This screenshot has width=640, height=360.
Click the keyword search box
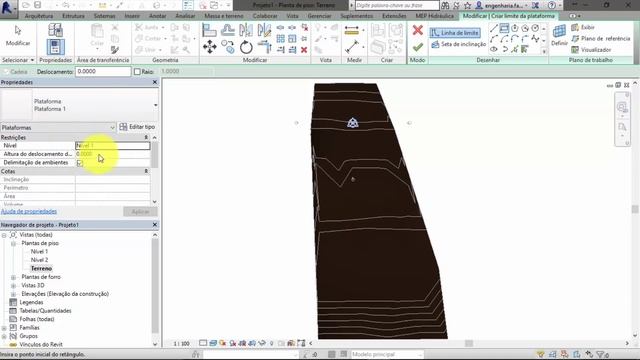click(397, 5)
